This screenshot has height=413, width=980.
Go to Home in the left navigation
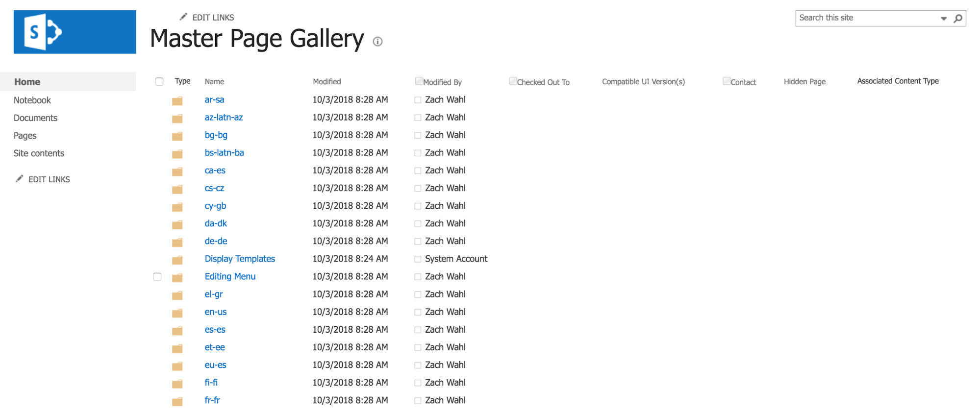point(27,82)
